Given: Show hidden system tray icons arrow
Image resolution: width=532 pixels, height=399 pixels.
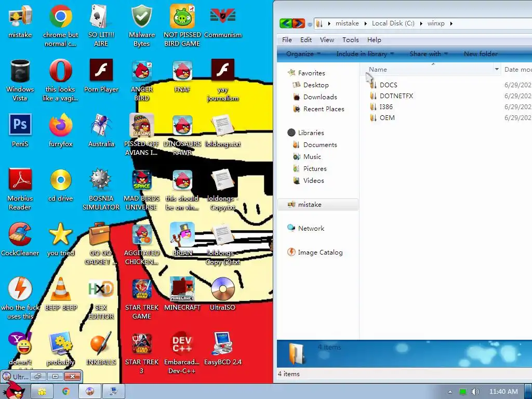Looking at the screenshot, I should click(x=450, y=392).
